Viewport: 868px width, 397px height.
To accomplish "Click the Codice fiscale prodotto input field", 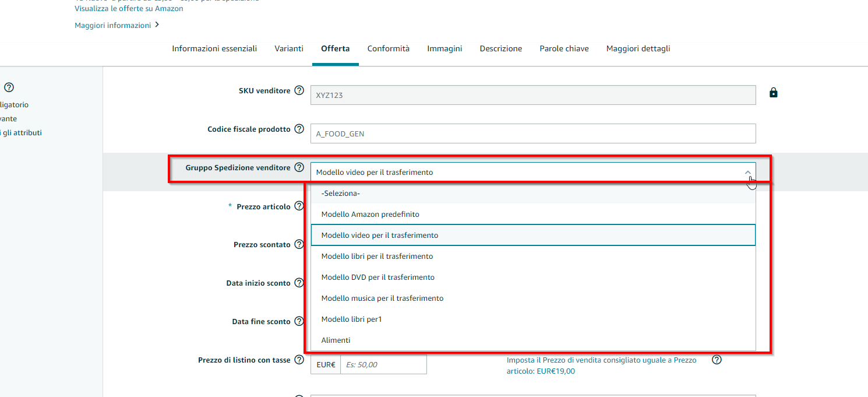I will tap(533, 133).
